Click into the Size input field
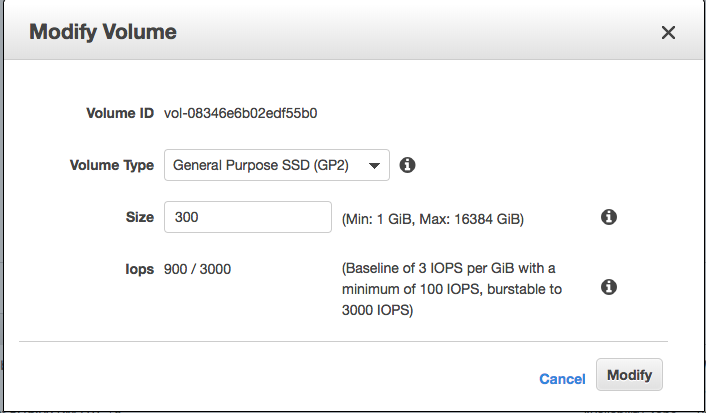This screenshot has height=413, width=706. pyautogui.click(x=247, y=217)
